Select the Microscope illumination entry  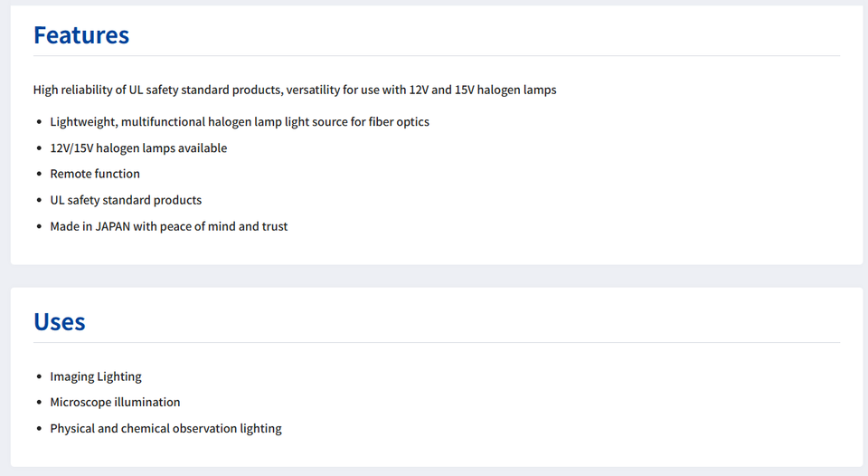(115, 403)
